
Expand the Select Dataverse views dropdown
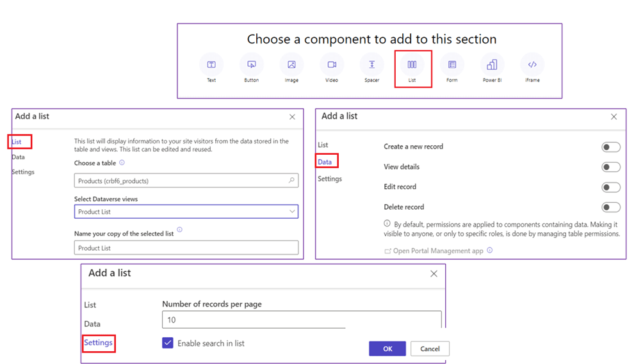click(292, 212)
